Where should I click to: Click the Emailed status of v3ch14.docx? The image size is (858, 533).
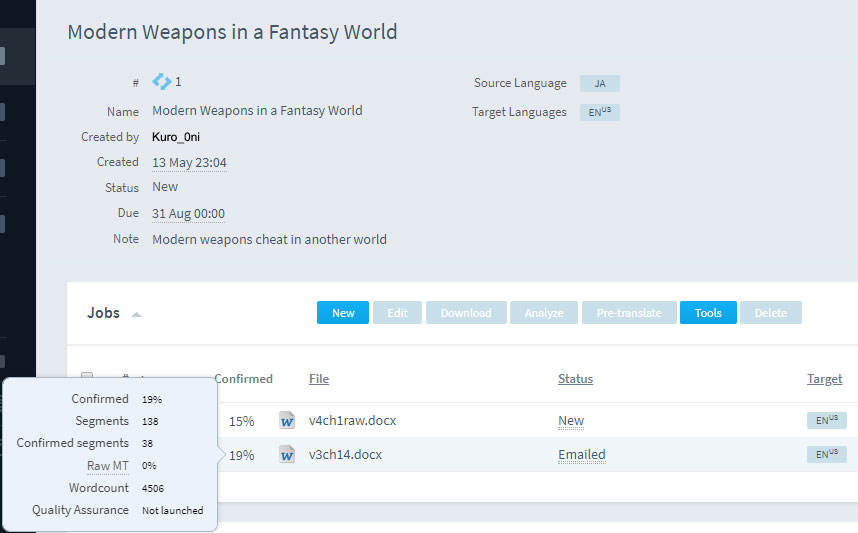click(x=581, y=455)
